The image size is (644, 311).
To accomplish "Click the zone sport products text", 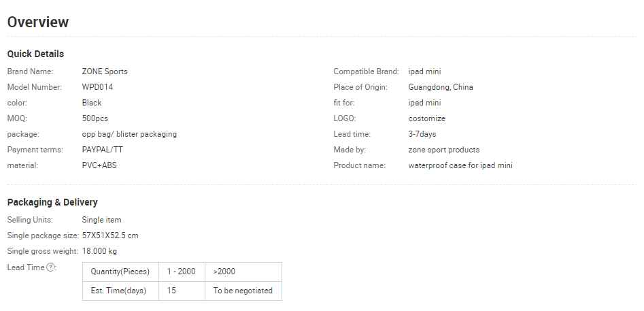I will (x=443, y=150).
